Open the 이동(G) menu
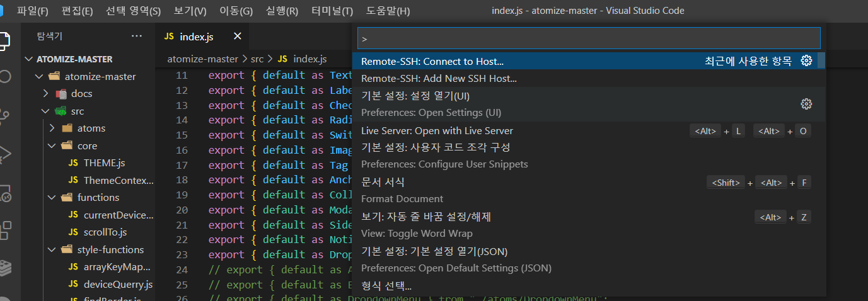The width and height of the screenshot is (868, 301). (x=236, y=11)
